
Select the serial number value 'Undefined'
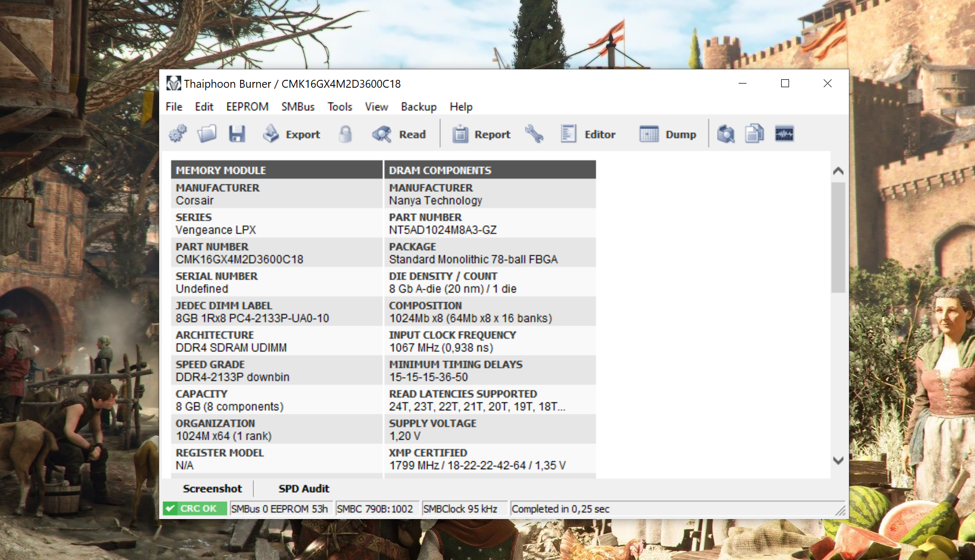tap(202, 289)
